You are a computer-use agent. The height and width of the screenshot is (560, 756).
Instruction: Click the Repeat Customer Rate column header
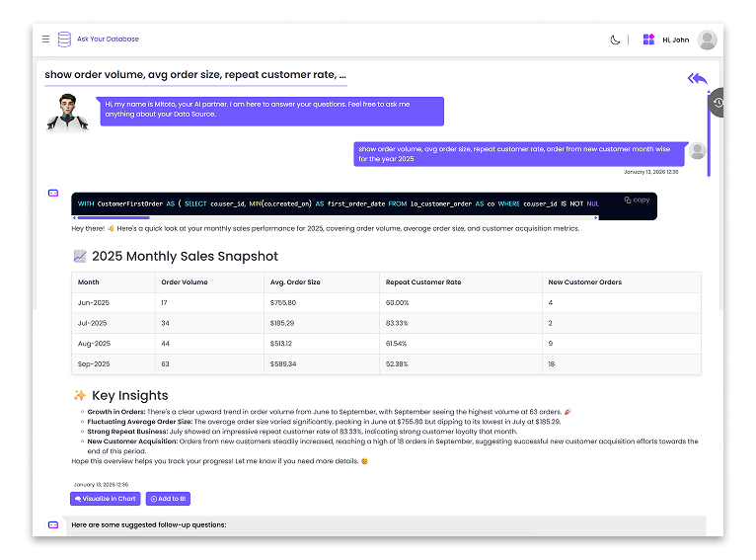423,282
